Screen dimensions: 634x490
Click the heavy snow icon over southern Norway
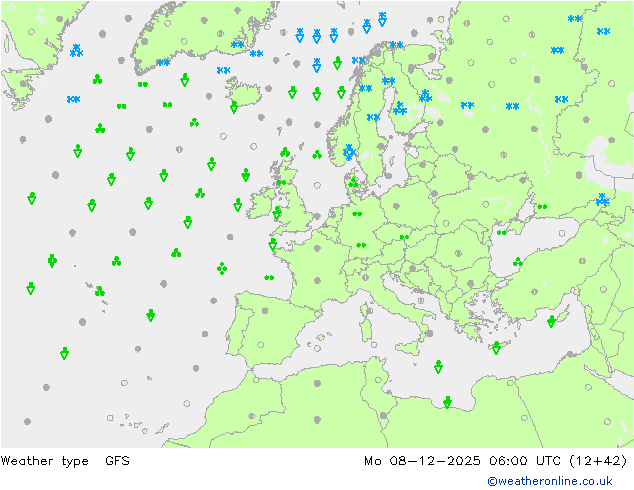(x=348, y=152)
